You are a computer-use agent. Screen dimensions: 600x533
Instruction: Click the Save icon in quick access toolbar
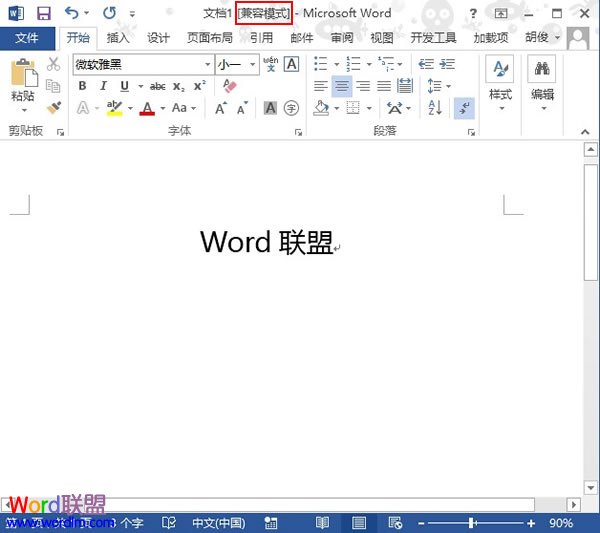[x=44, y=14]
